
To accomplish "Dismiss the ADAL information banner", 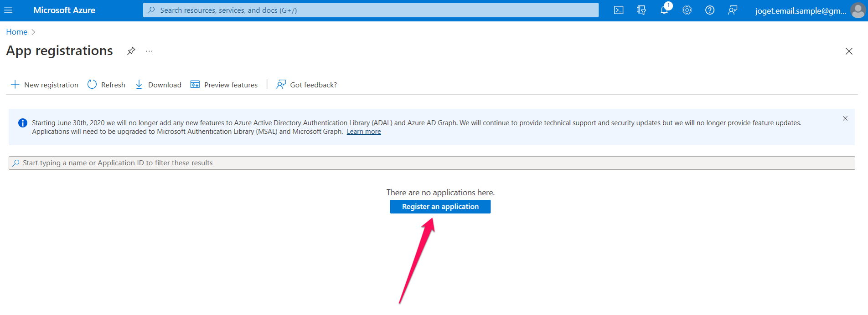I will point(845,118).
